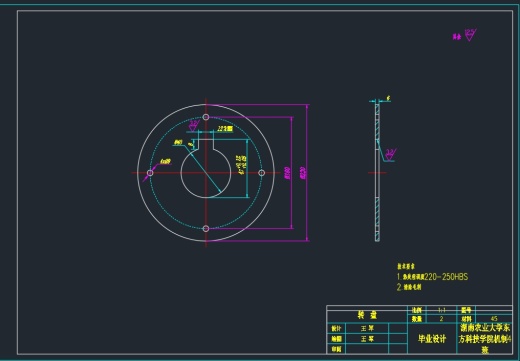Click the scale value 1:1 cell
The image size is (520, 361).
442,310
